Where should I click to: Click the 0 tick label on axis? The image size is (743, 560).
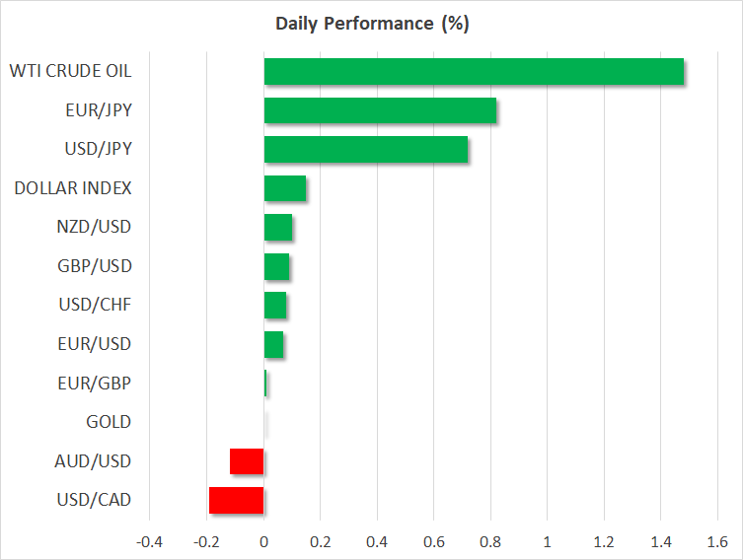(263, 541)
